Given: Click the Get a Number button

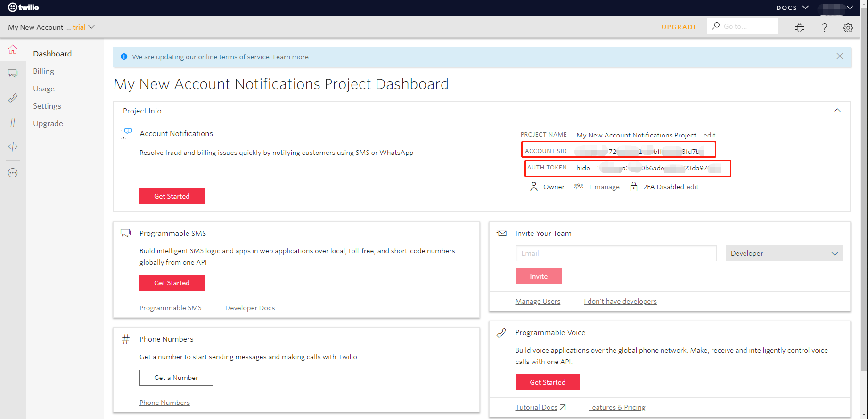Looking at the screenshot, I should click(x=176, y=378).
